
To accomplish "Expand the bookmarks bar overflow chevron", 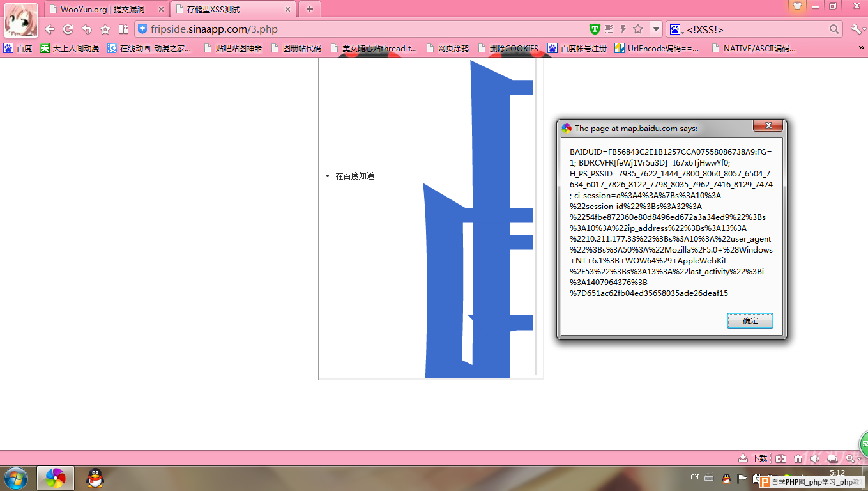I will point(862,48).
